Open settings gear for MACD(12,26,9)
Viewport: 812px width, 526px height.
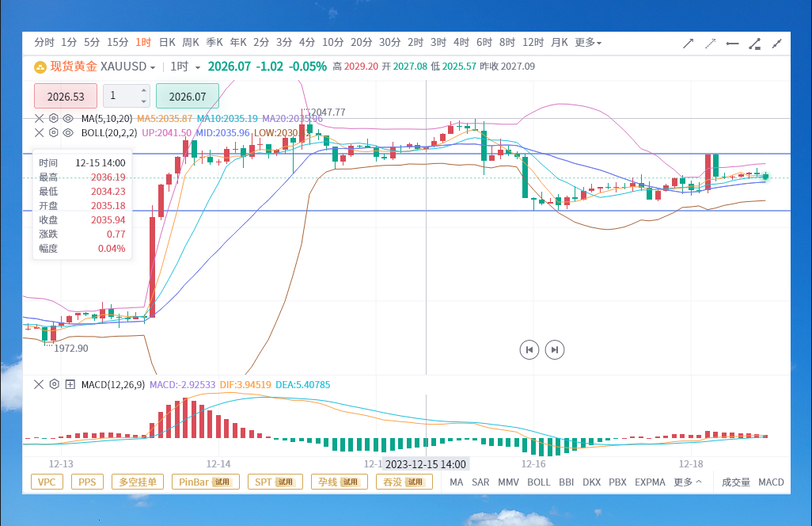tap(54, 384)
